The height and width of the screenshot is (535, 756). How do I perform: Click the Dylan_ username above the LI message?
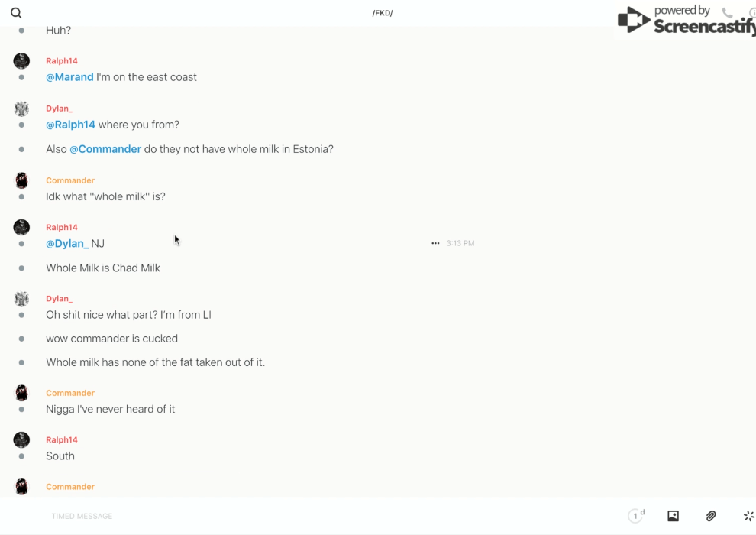(59, 299)
